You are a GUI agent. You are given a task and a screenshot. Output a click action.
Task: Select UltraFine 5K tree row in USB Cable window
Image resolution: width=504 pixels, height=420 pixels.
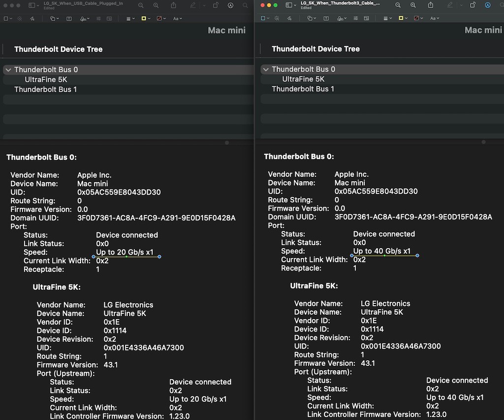pos(128,79)
